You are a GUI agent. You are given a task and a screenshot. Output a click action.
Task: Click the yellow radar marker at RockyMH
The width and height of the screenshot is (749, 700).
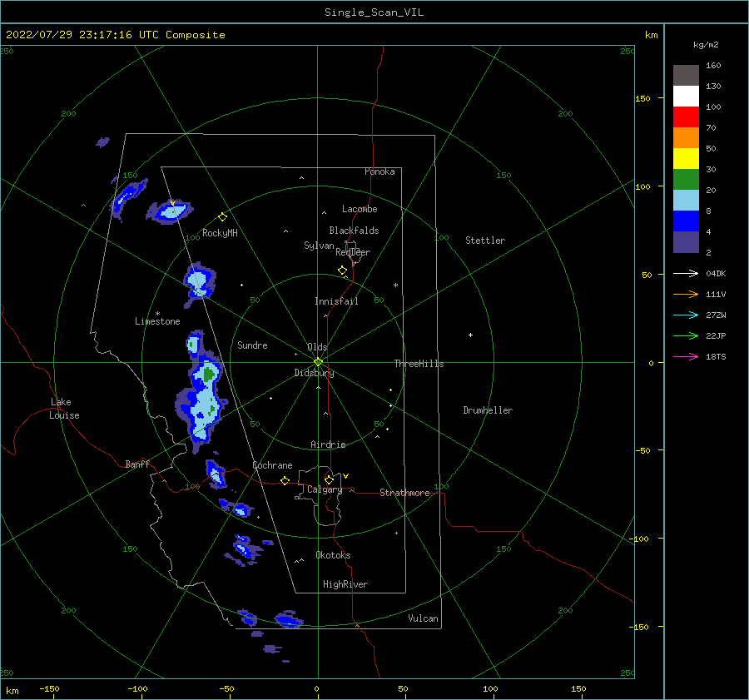click(222, 217)
